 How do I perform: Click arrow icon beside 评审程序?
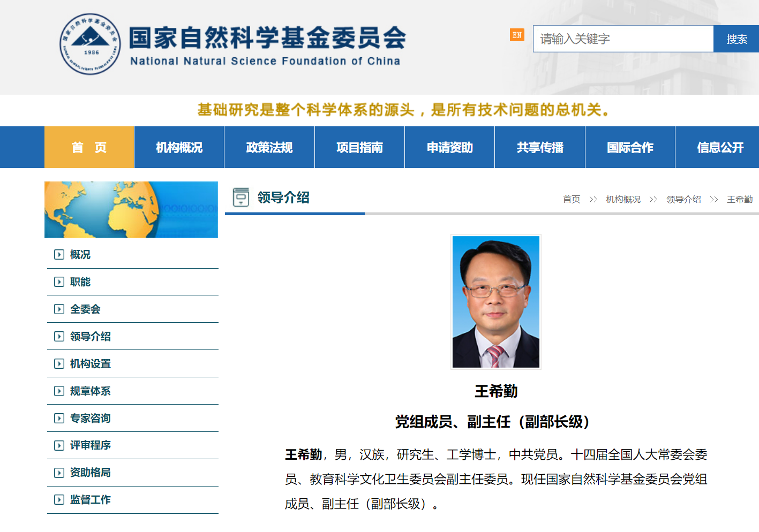click(59, 445)
